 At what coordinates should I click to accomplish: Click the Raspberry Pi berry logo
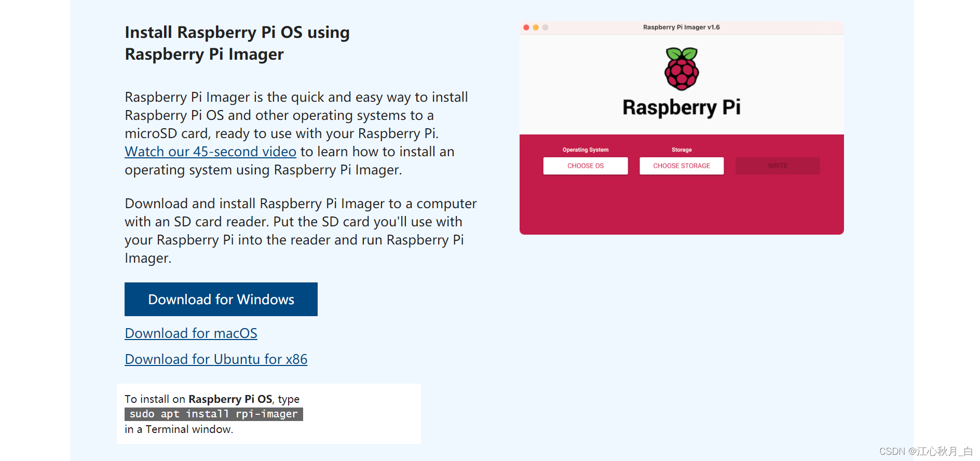[x=682, y=69]
